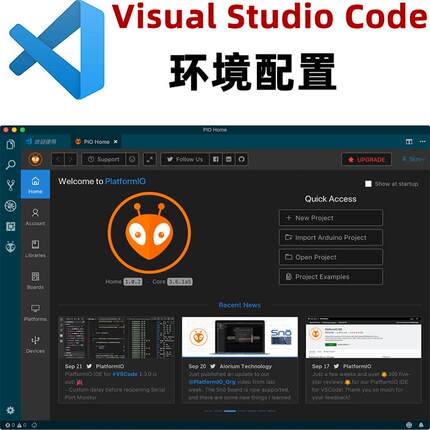This screenshot has height=430, width=430.
Task: Click the small icon right of Support
Action: [x=132, y=159]
